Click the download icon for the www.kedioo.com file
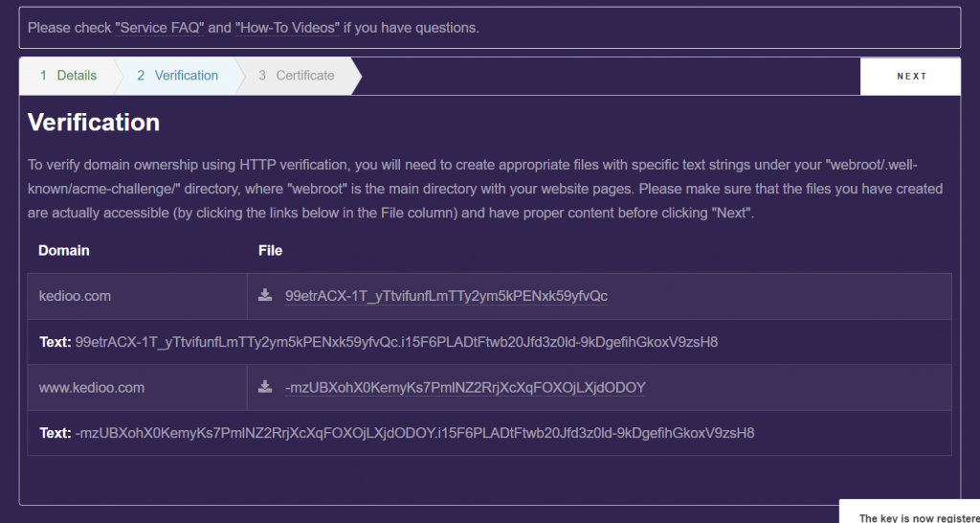Viewport: 980px width, 523px height. (265, 387)
